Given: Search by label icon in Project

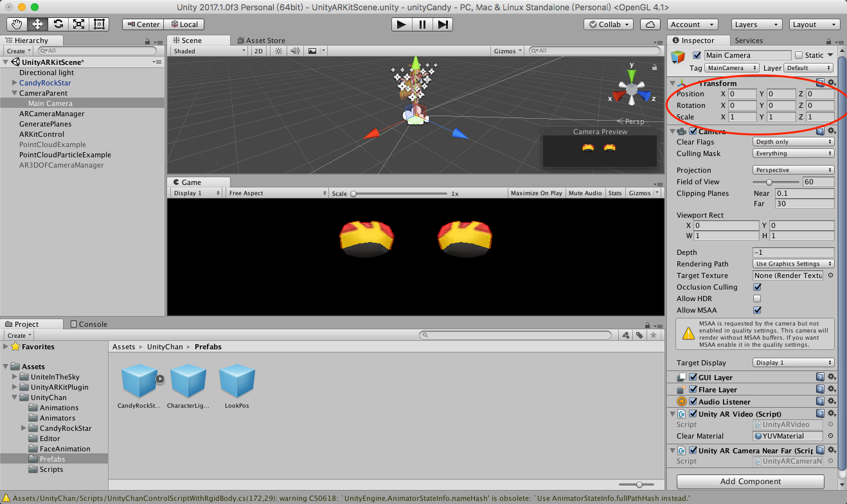Looking at the screenshot, I should pos(640,335).
